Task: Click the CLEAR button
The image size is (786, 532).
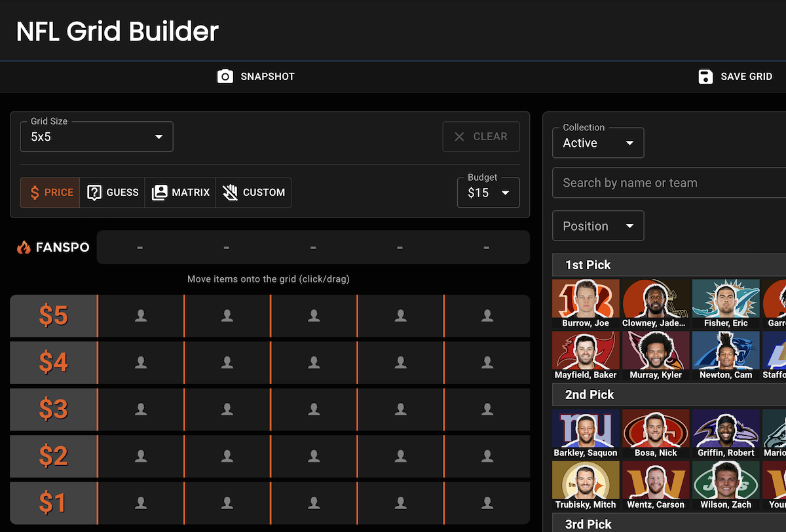Action: click(x=481, y=136)
